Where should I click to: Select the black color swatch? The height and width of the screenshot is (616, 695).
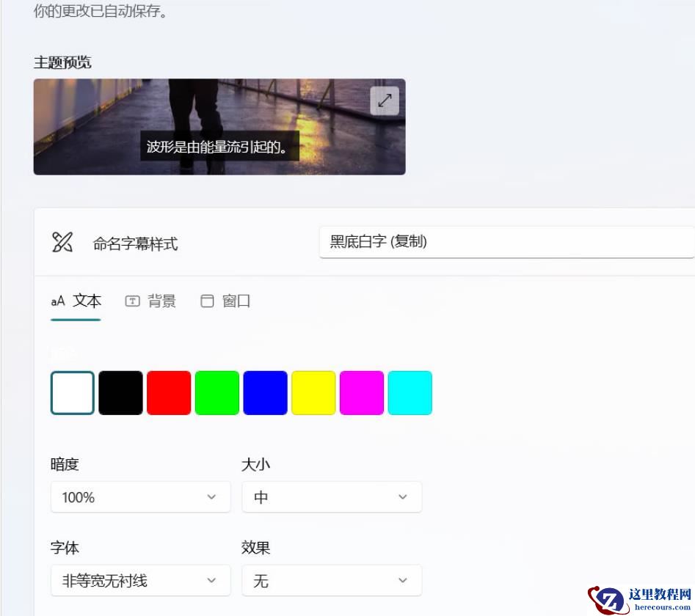(120, 392)
